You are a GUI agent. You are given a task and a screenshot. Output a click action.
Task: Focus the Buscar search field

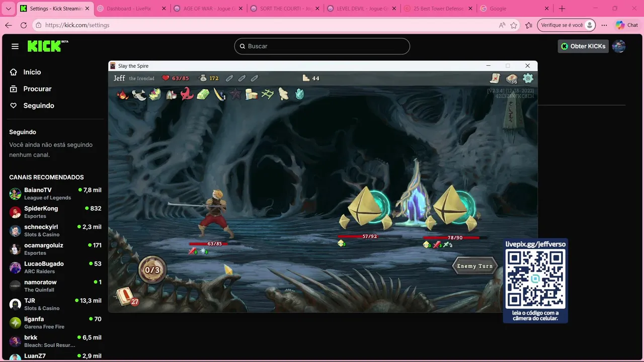322,46
